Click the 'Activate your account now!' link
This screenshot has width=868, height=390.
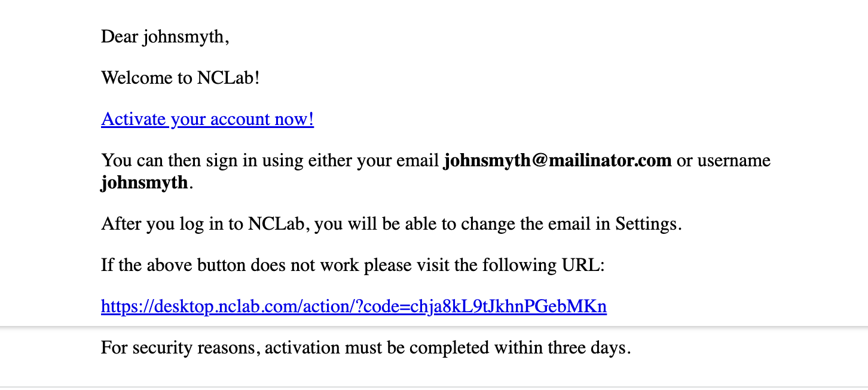(207, 120)
